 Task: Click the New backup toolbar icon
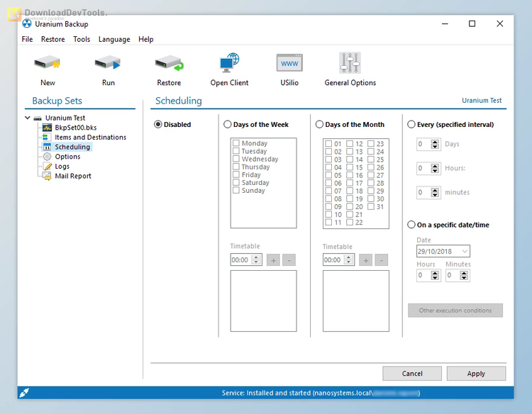click(x=47, y=63)
